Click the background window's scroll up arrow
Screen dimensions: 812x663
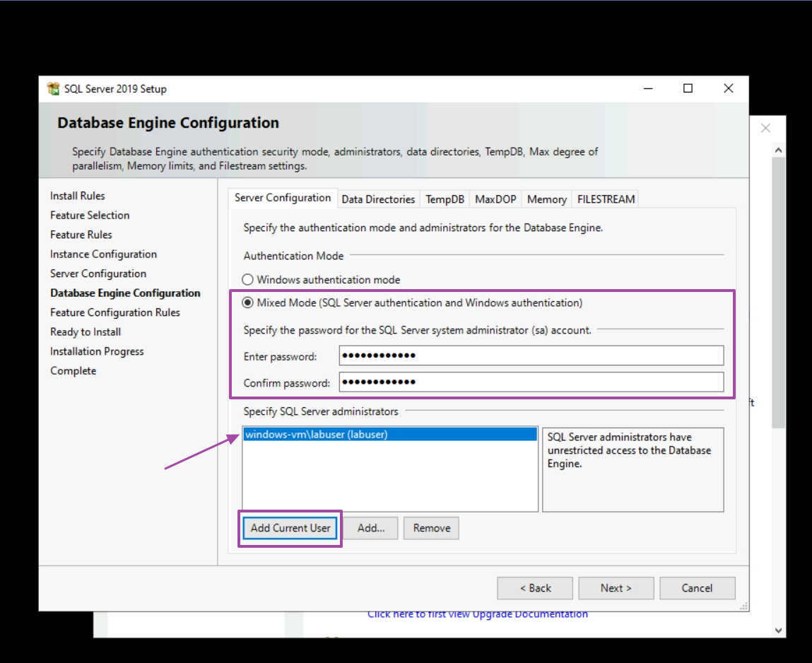point(778,151)
